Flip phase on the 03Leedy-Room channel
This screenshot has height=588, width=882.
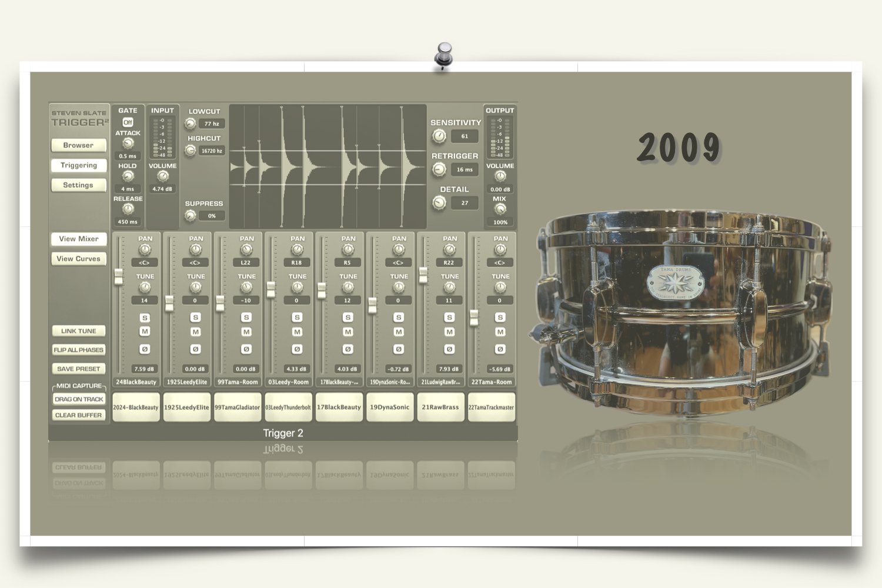tap(297, 349)
